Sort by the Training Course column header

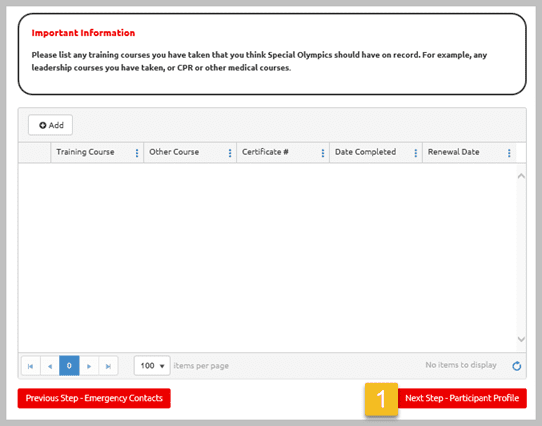coord(85,152)
